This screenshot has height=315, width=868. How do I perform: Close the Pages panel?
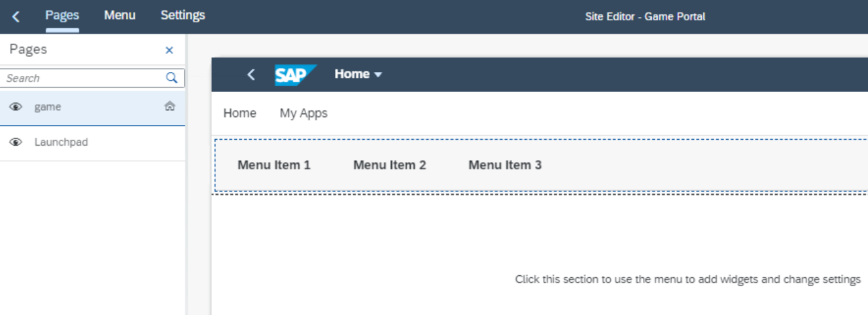click(x=169, y=50)
